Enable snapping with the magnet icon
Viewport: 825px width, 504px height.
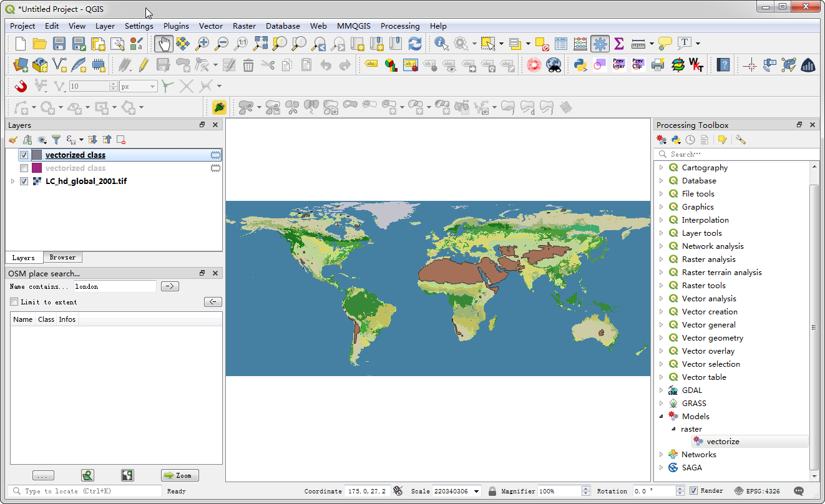[21, 86]
